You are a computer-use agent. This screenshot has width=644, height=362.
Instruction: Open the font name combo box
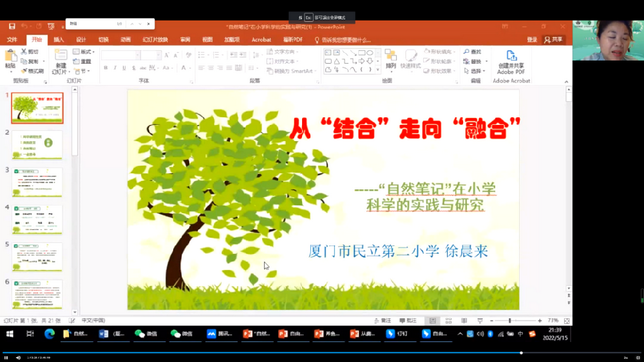(x=121, y=55)
